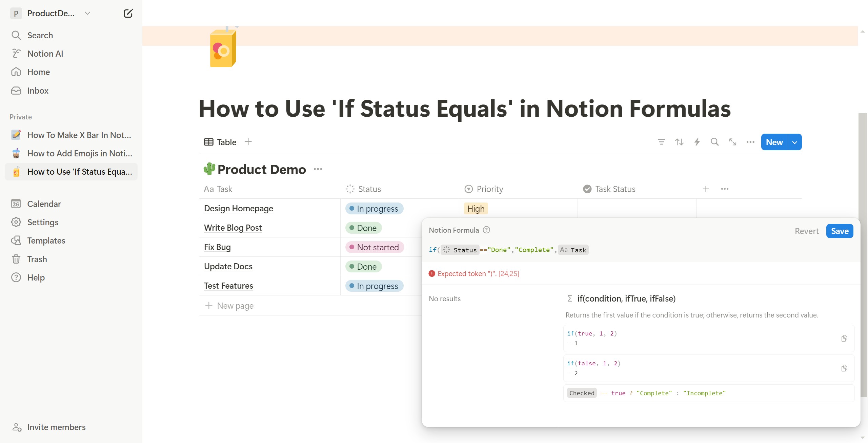Expand the ProductDe... workspace switcher chevron
Image resolution: width=868 pixels, height=443 pixels.
pyautogui.click(x=87, y=13)
